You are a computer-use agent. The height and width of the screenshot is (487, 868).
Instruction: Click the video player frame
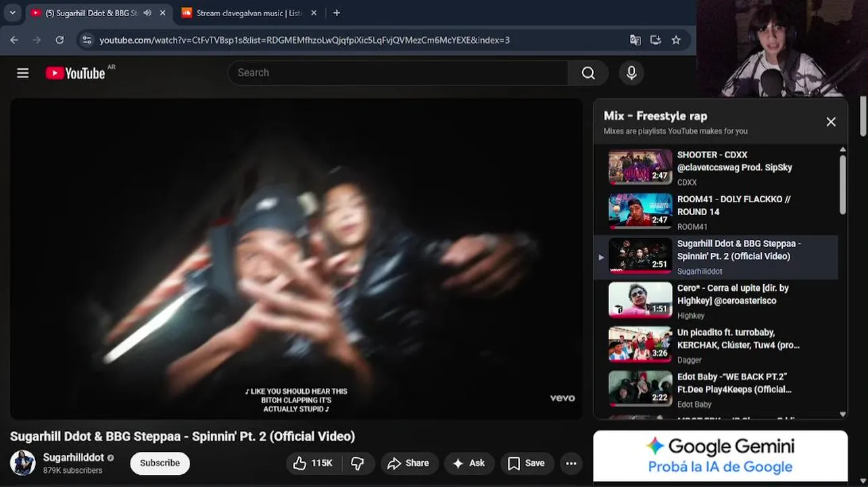pyautogui.click(x=296, y=259)
